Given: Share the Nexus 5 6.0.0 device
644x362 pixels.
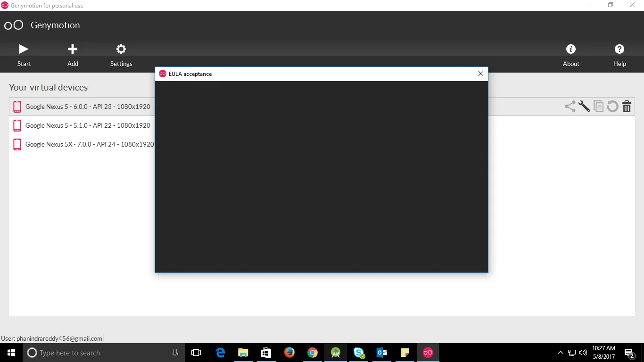Looking at the screenshot, I should click(x=570, y=107).
